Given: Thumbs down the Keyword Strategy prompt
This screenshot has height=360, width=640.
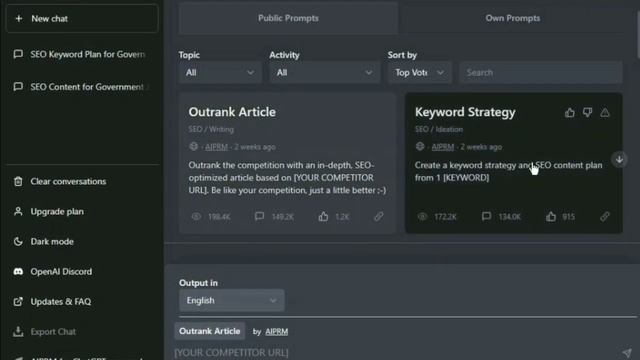Looking at the screenshot, I should (587, 113).
